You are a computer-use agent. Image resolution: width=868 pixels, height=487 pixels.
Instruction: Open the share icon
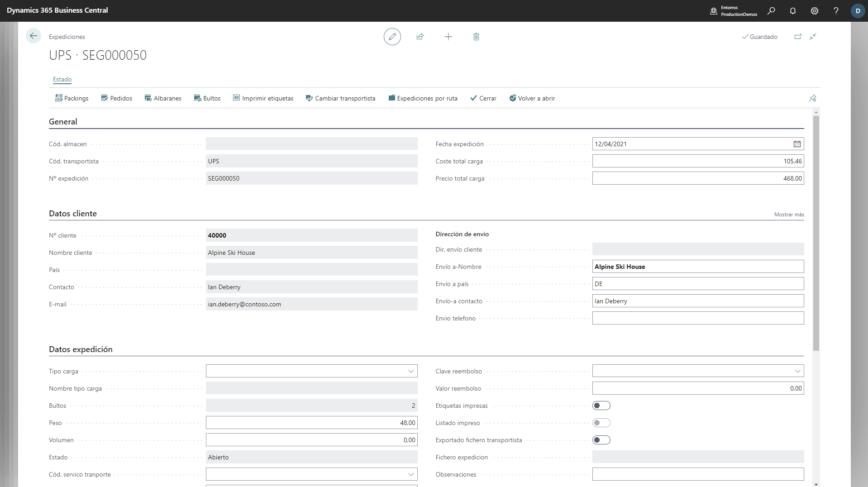coord(420,37)
